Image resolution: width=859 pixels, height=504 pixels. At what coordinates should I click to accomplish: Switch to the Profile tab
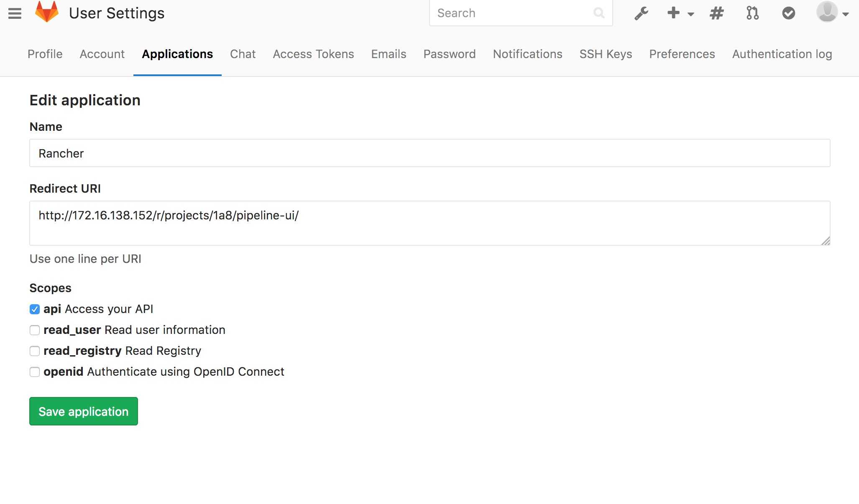[45, 54]
